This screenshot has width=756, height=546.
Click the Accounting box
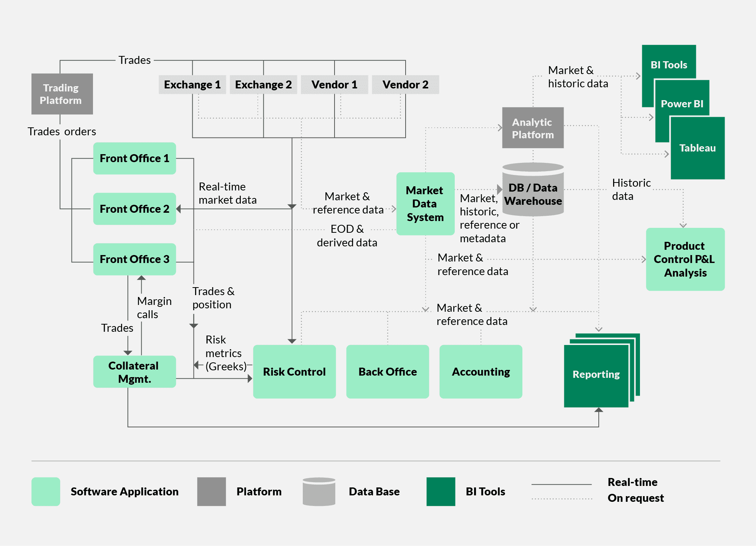point(480,371)
